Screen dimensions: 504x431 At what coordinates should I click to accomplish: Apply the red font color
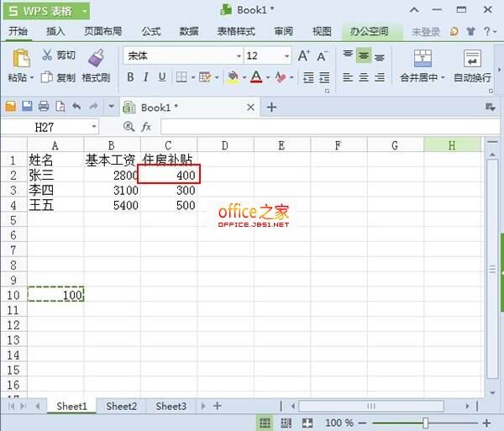(256, 77)
